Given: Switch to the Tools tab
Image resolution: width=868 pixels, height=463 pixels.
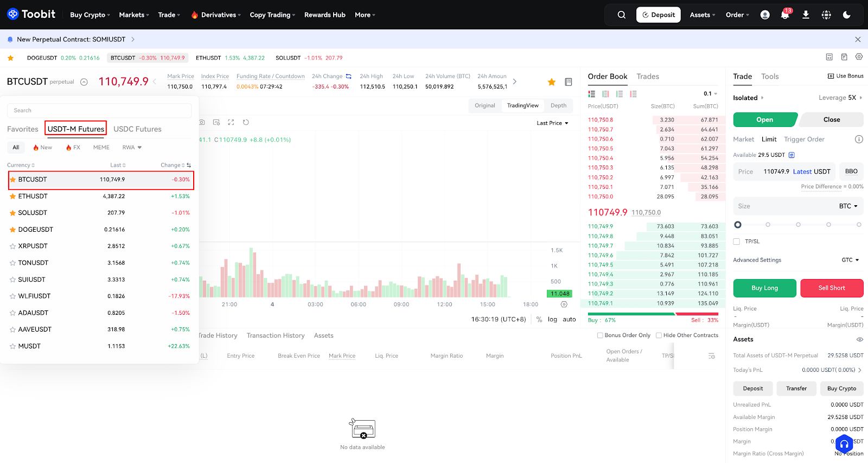Looking at the screenshot, I should click(770, 77).
